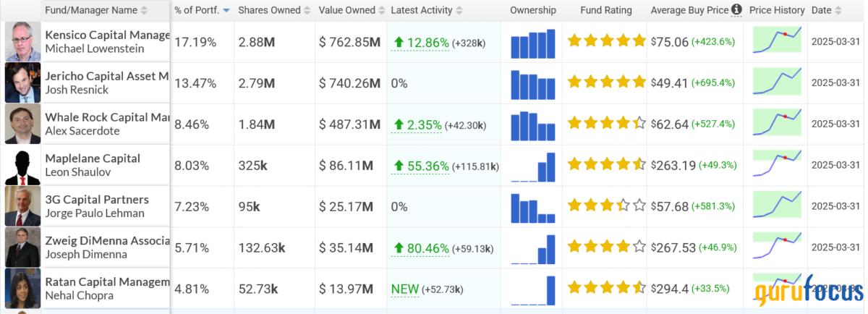Click Zweig DiMenna's four-star rating
This screenshot has height=314, width=868.
click(606, 247)
